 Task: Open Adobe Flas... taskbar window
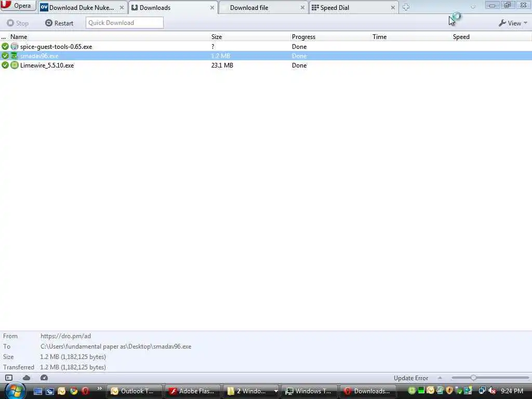click(193, 391)
